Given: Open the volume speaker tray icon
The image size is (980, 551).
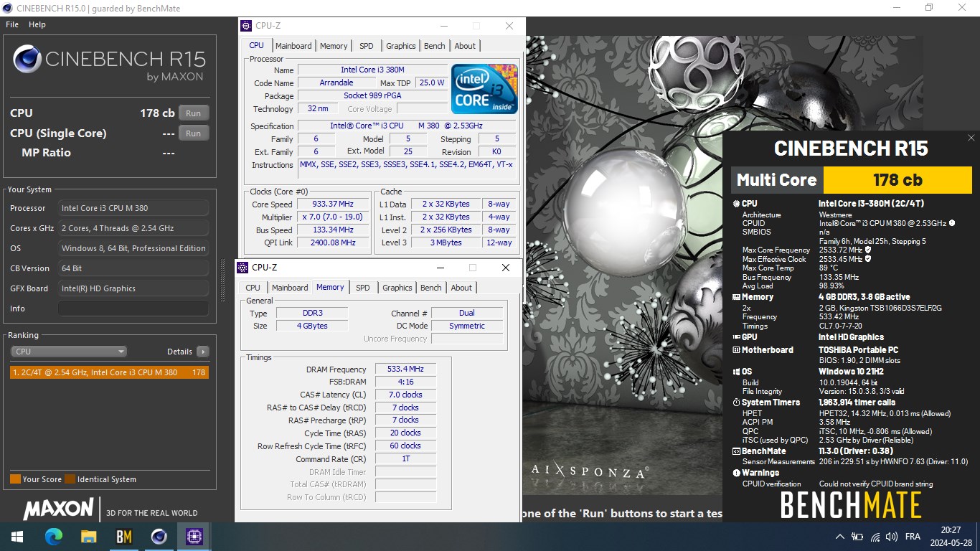Looking at the screenshot, I should pyautogui.click(x=892, y=537).
